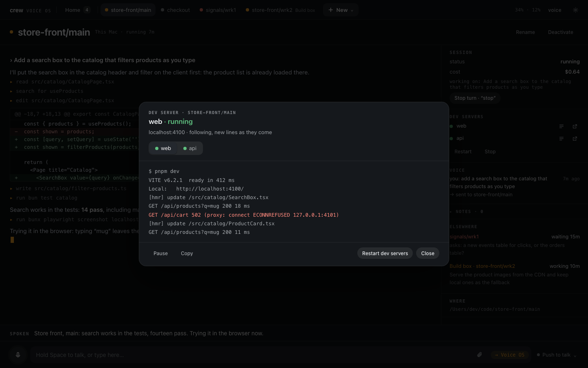The image size is (588, 368).
Task: Expand the 'read src/catalog/CatalogPage.tsx' step
Action: pos(62,82)
